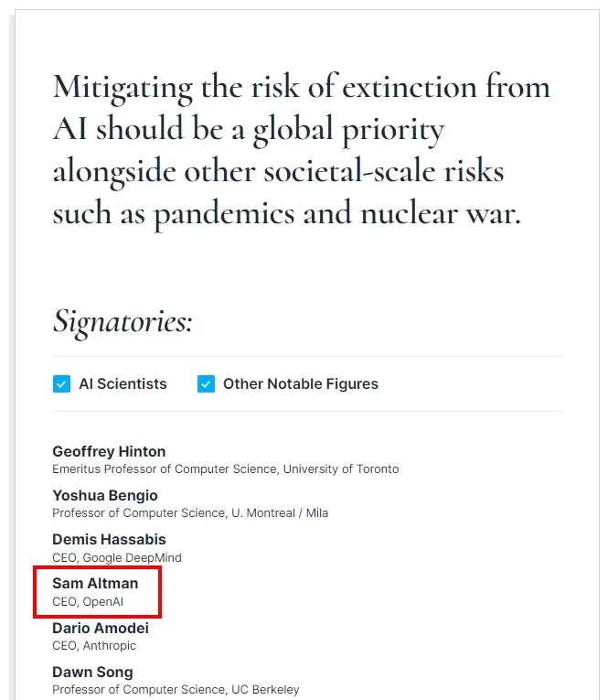Click the CEO, Google DeepMind subtitle
Screen dimensions: 608x700
point(117,557)
